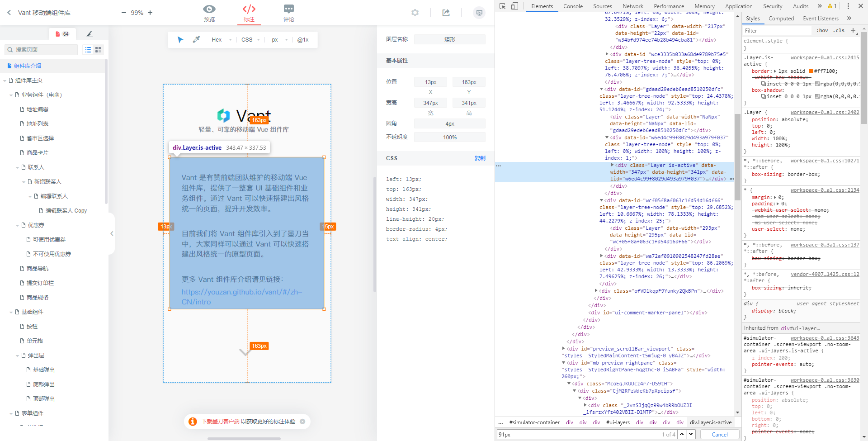This screenshot has height=441, width=868.
Task: Click the youzan.github.io link in canvas
Action: click(x=242, y=297)
